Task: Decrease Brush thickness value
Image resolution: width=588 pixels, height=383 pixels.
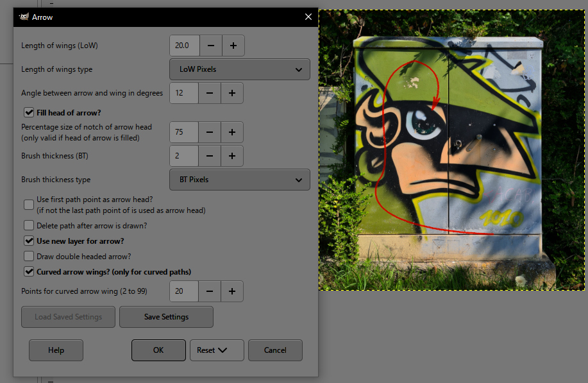Action: pos(210,156)
